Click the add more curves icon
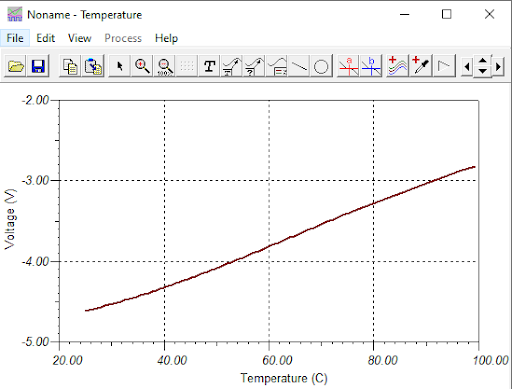The image size is (512, 389). [x=398, y=66]
